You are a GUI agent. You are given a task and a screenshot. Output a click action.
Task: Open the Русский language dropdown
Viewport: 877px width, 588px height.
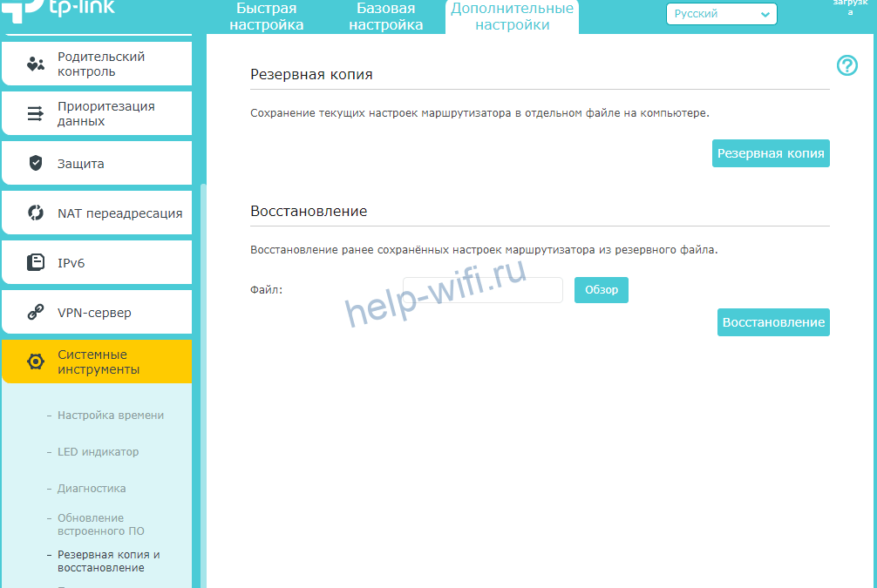click(x=721, y=14)
